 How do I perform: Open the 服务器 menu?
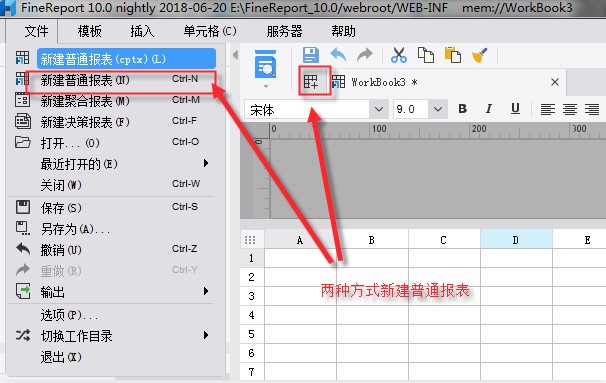(284, 31)
